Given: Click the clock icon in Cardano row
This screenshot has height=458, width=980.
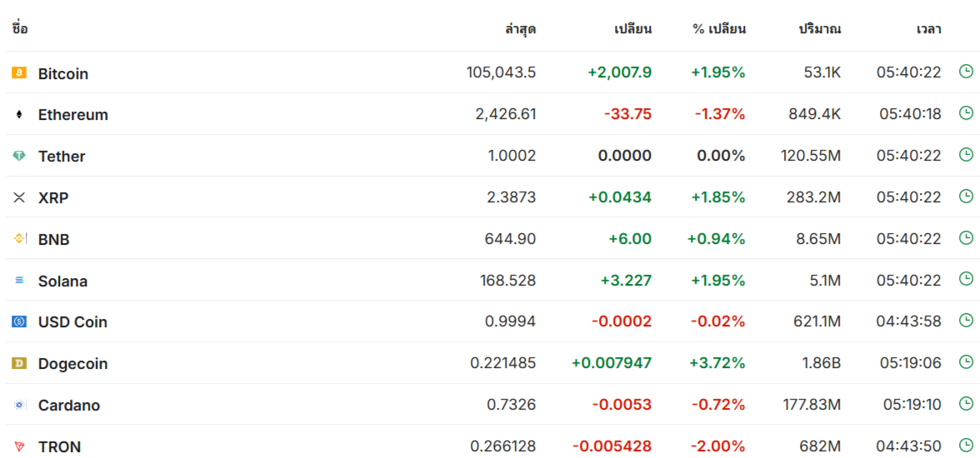Looking at the screenshot, I should point(966,403).
